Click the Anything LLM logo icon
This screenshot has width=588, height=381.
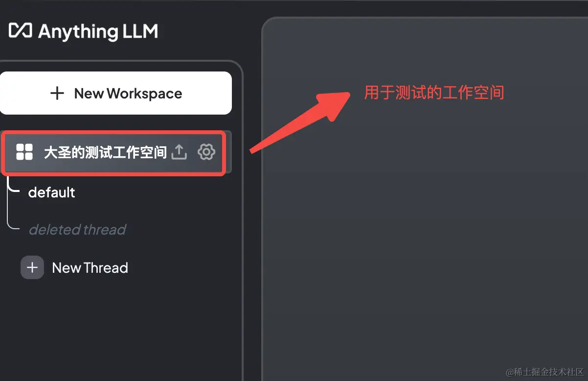[x=21, y=31]
